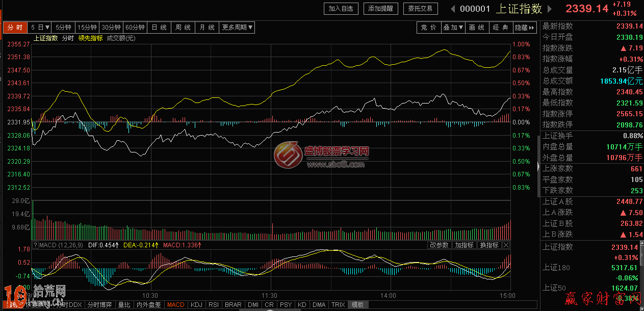
Task: Click the 添加提醒 button
Action: tap(381, 9)
